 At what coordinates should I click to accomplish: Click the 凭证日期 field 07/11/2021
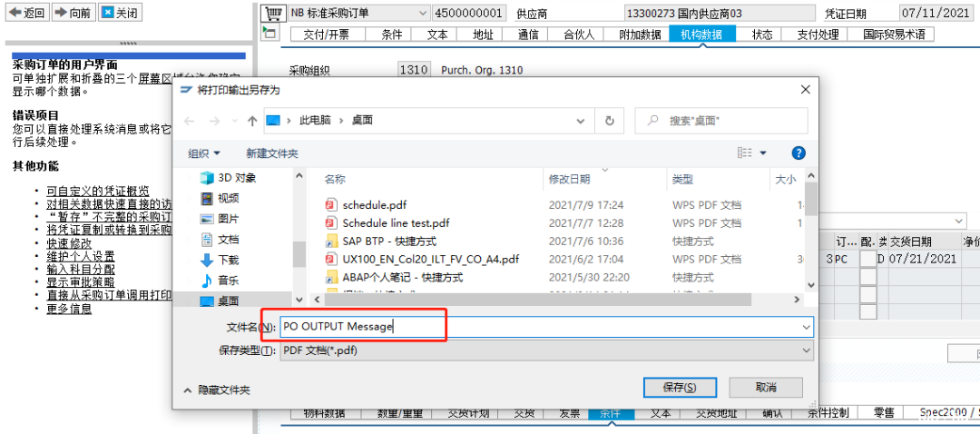click(937, 13)
